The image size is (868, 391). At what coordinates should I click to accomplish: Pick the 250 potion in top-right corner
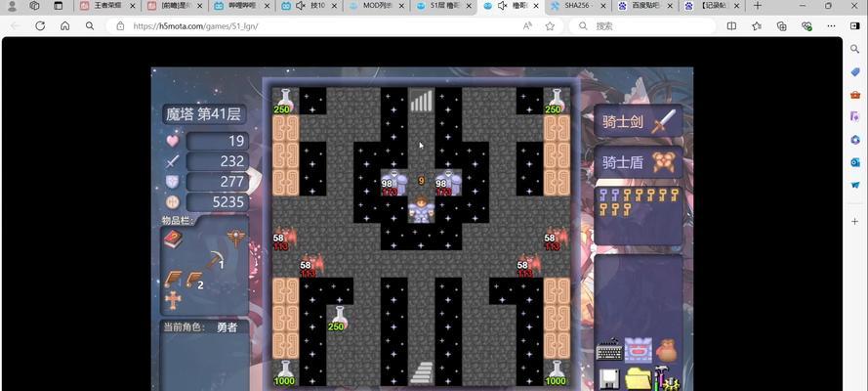(557, 101)
